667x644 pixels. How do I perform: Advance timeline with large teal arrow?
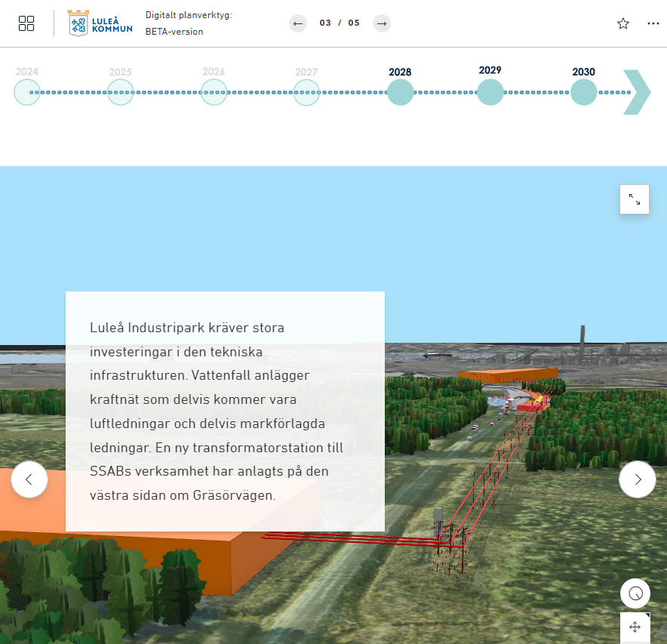637,92
